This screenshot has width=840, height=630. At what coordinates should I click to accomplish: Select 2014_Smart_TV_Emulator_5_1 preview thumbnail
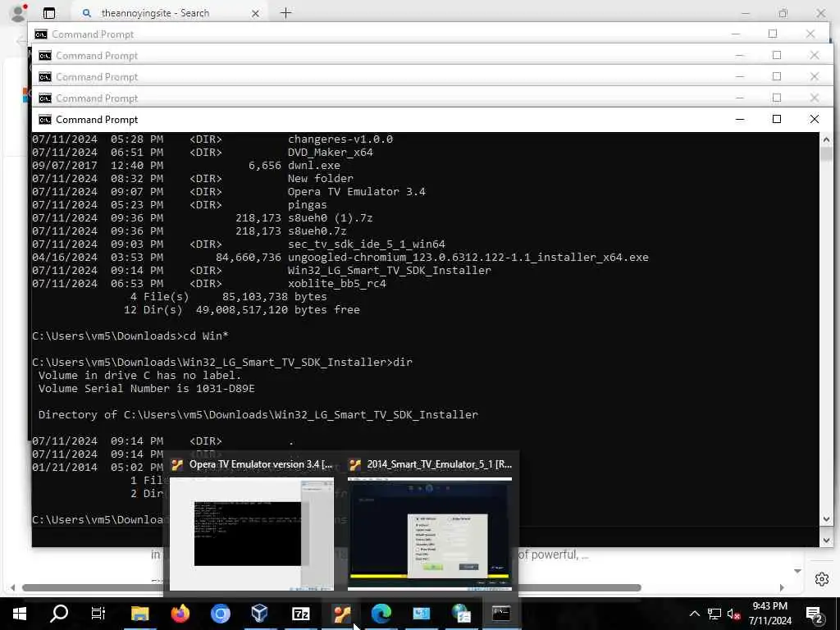tap(430, 534)
